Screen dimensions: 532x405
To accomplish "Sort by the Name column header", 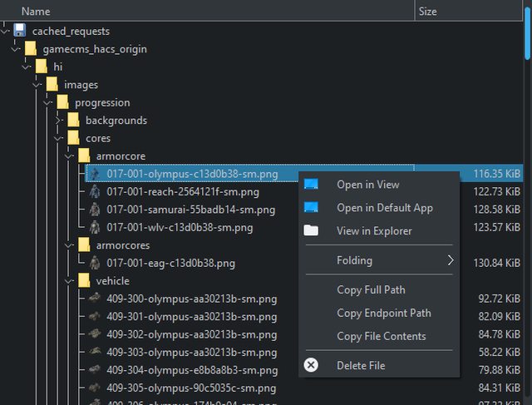I will [x=207, y=11].
